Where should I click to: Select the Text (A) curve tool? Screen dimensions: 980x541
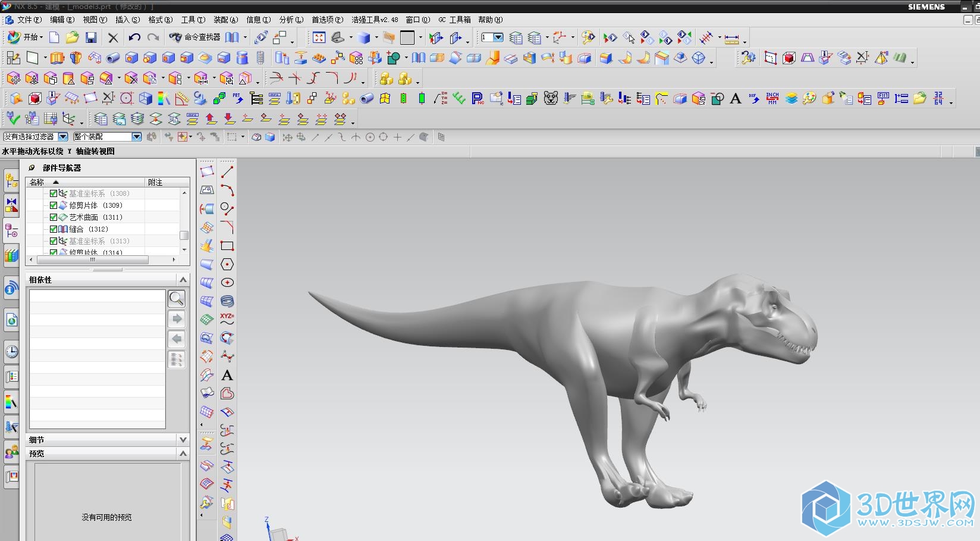point(227,376)
